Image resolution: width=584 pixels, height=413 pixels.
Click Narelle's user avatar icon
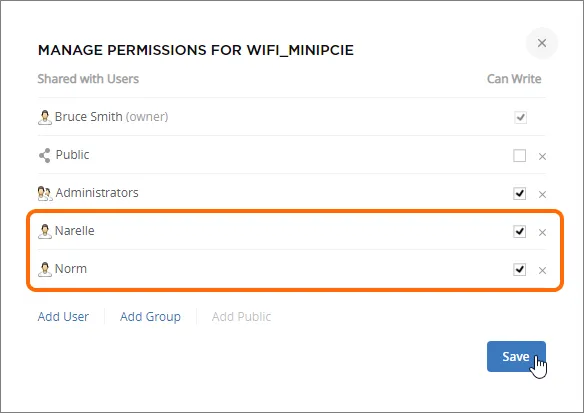(45, 231)
